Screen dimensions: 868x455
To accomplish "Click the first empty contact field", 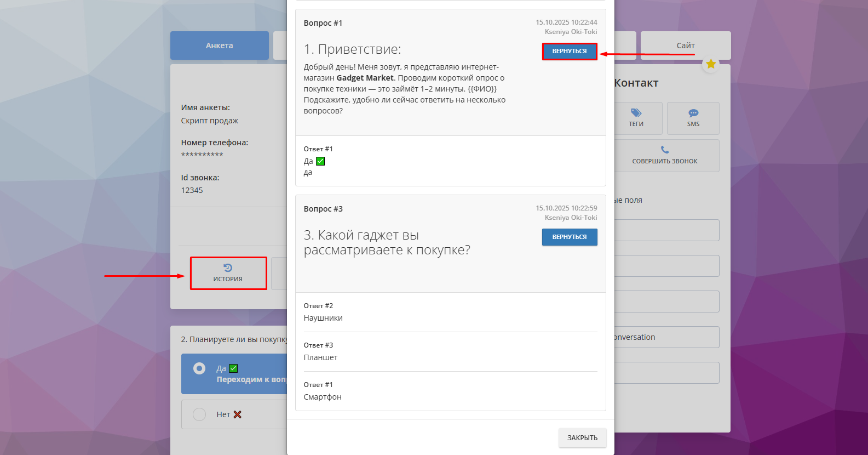I will click(x=666, y=230).
